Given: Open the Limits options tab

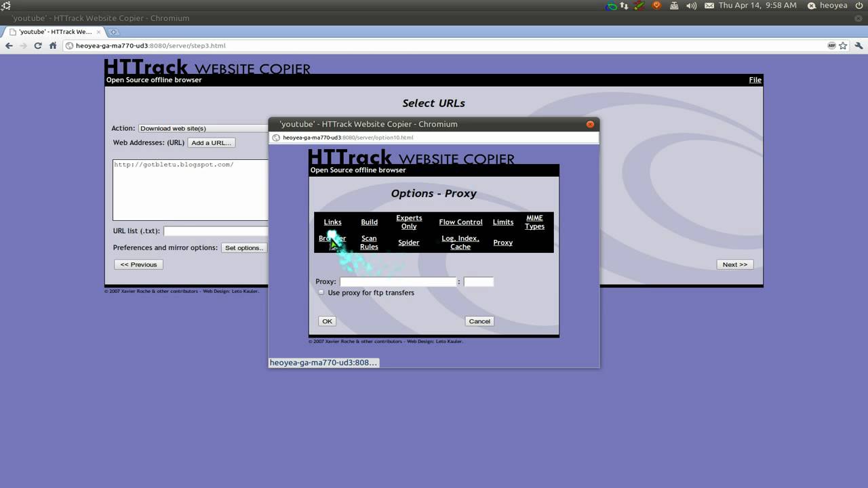Looking at the screenshot, I should click(x=503, y=222).
